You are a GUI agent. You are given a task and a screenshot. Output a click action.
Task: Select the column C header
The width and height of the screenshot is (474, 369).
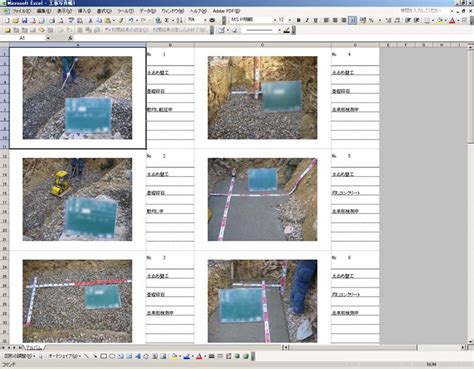click(x=263, y=45)
